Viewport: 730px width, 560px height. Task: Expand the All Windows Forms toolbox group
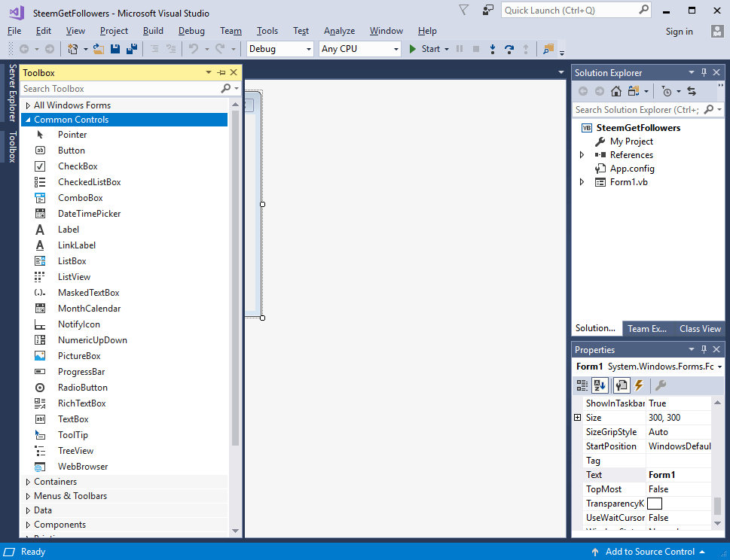coord(28,105)
